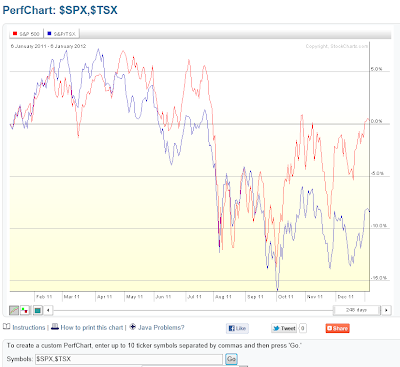Step the date slider right with the arrow
This screenshot has height=367, width=400.
pyautogui.click(x=386, y=310)
